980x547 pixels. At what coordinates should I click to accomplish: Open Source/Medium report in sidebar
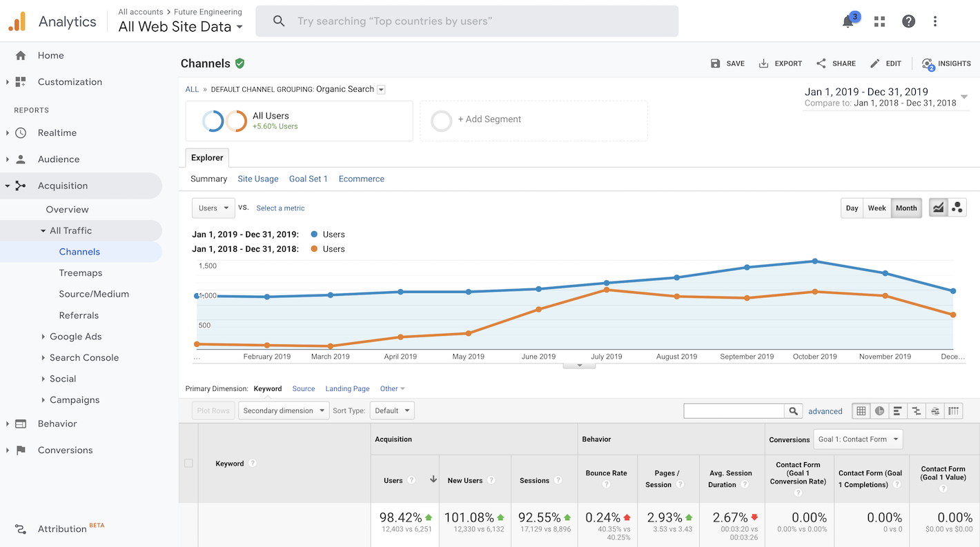(x=94, y=294)
